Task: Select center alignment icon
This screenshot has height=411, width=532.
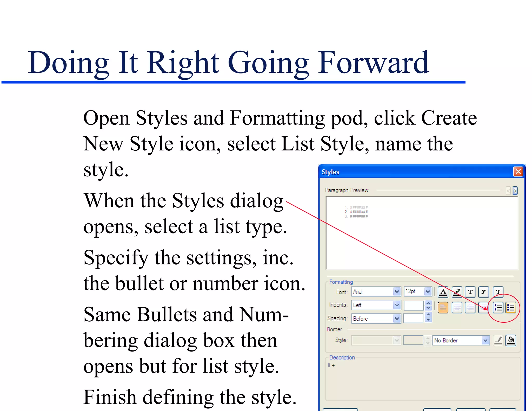Action: pos(457,308)
